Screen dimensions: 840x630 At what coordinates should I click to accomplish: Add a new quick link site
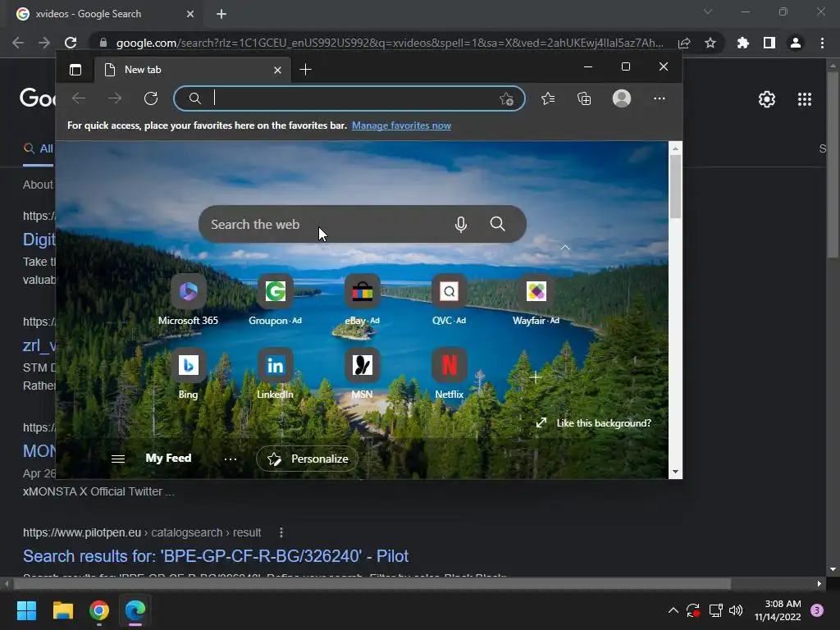535,377
